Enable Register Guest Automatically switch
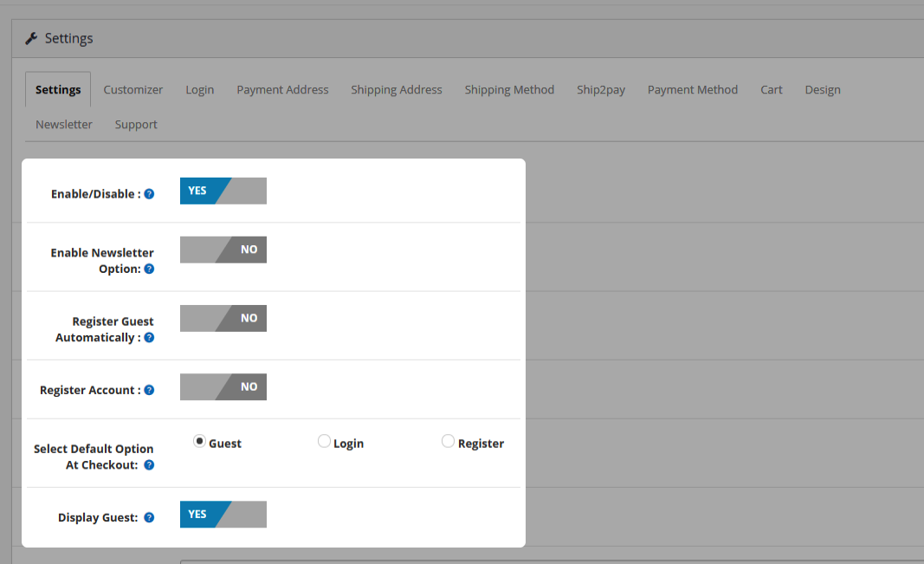924x564 pixels. tap(223, 318)
